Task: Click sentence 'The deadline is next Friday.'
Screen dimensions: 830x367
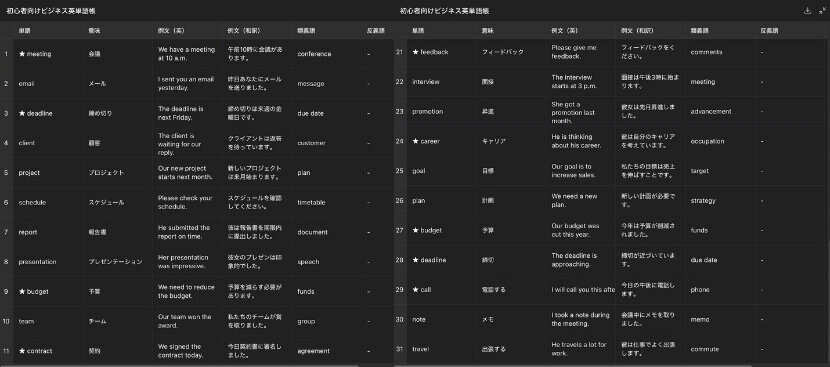Action: click(181, 113)
